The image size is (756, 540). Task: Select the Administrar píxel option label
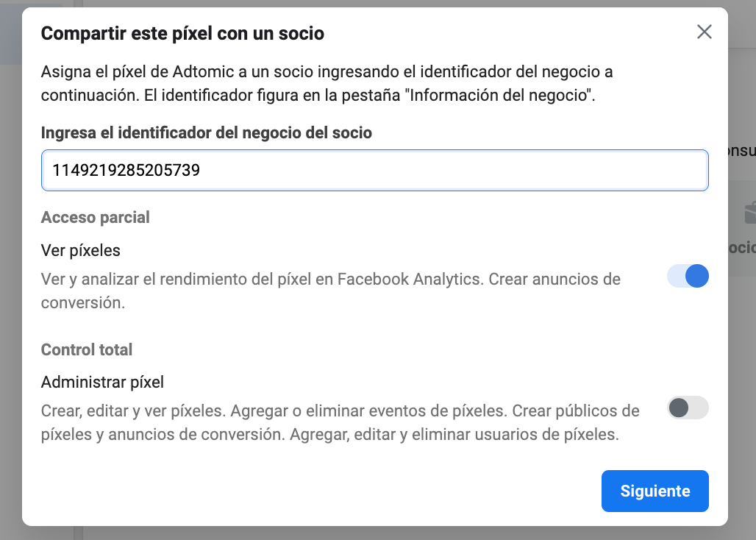pyautogui.click(x=102, y=383)
